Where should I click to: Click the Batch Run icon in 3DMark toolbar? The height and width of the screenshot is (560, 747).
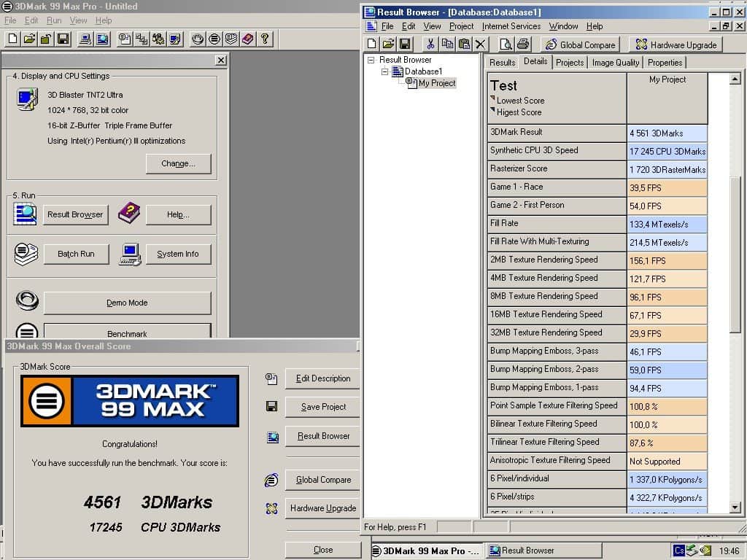click(231, 39)
